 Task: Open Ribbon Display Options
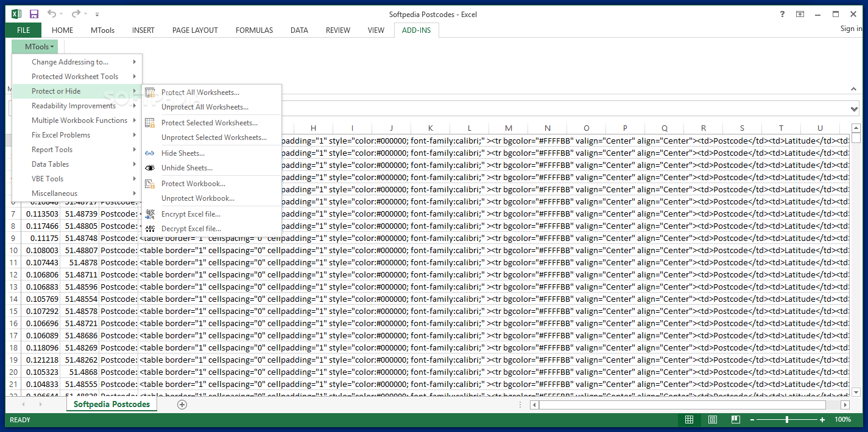800,14
